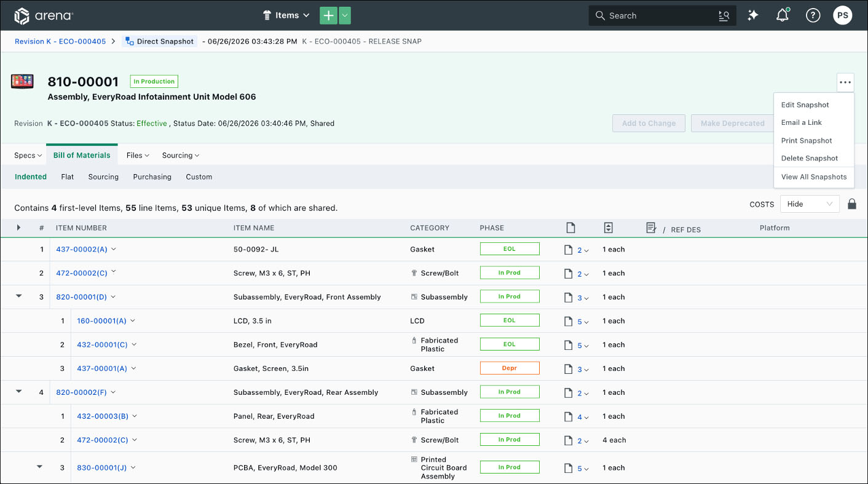868x484 pixels.
Task: Switch to the Flat BOM view
Action: 68,177
